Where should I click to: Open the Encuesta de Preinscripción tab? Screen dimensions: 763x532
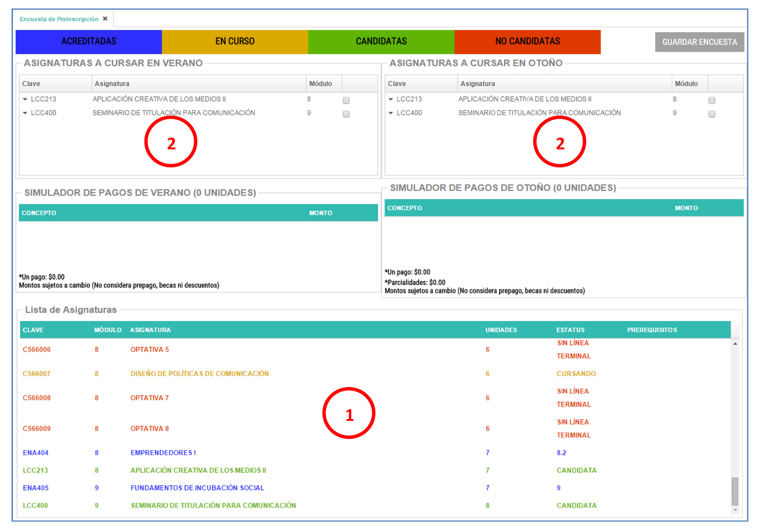pos(59,19)
